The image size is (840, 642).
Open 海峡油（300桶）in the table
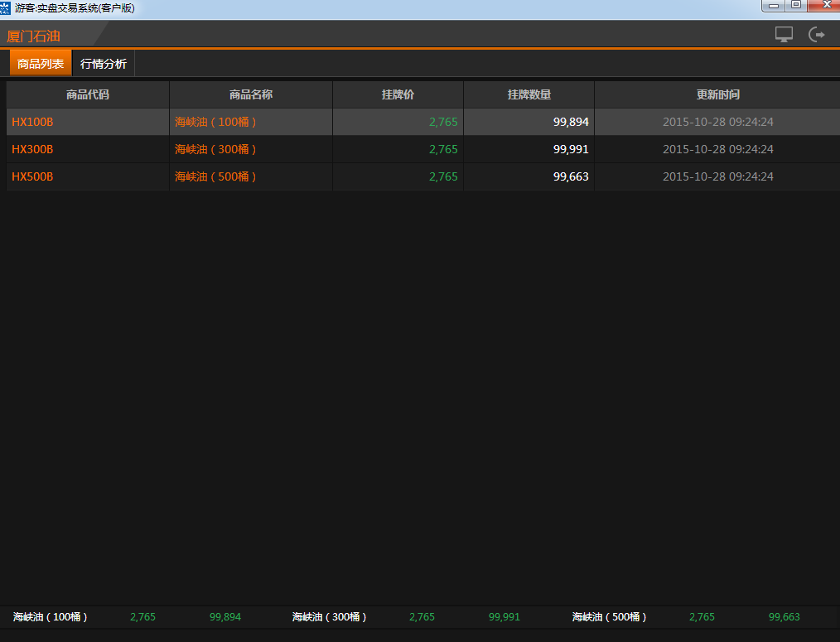(x=216, y=149)
